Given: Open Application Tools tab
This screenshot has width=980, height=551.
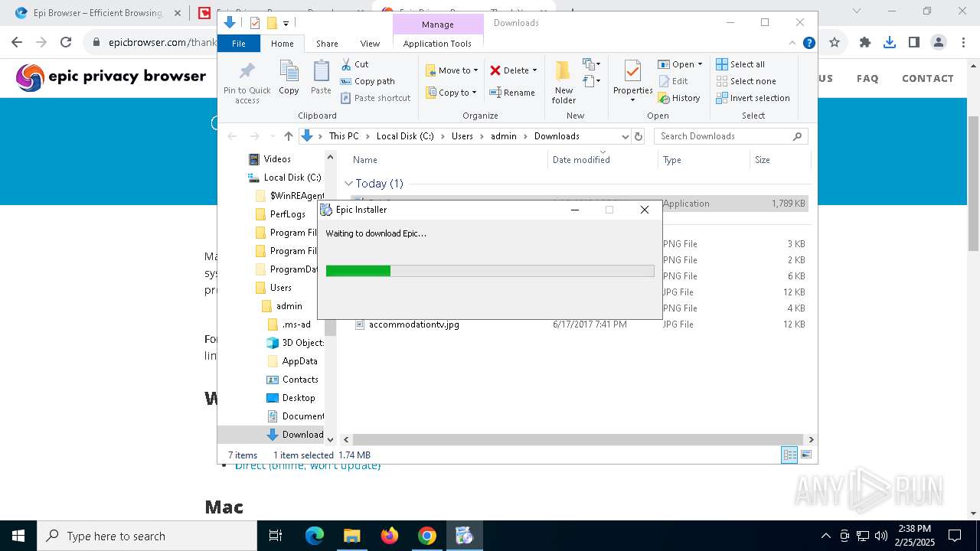Looking at the screenshot, I should tap(437, 44).
